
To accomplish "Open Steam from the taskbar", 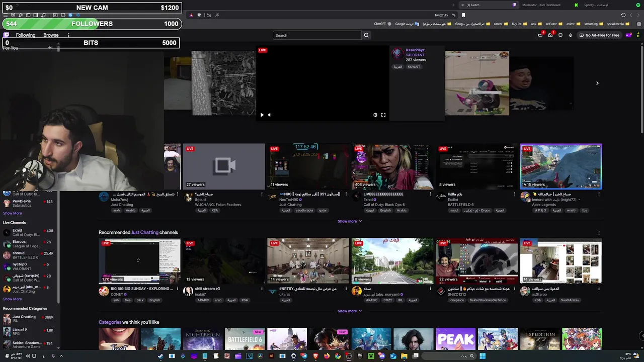I will [160, 356].
